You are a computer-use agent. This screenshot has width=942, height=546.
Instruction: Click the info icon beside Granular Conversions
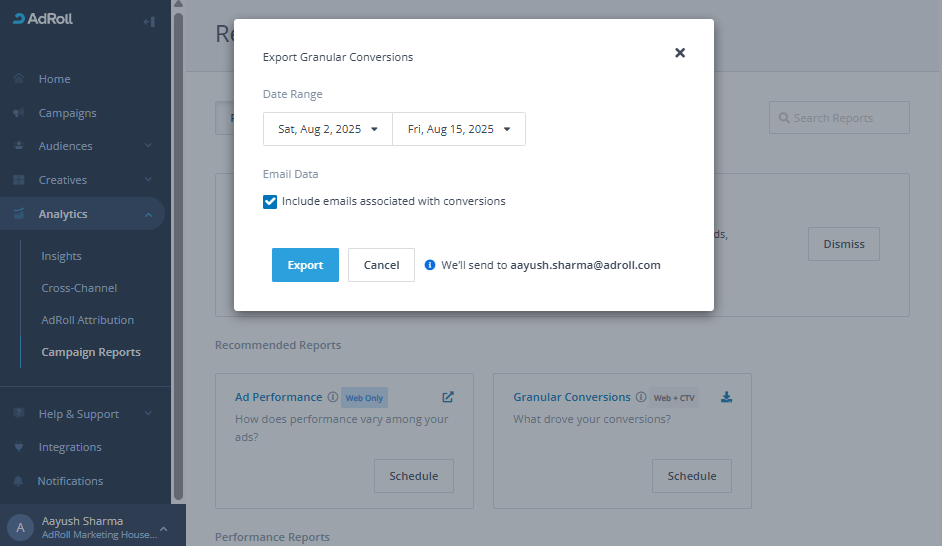tap(641, 397)
